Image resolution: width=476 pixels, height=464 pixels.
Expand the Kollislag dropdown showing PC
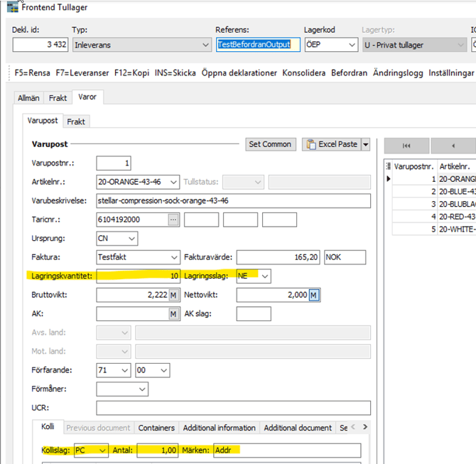(103, 450)
